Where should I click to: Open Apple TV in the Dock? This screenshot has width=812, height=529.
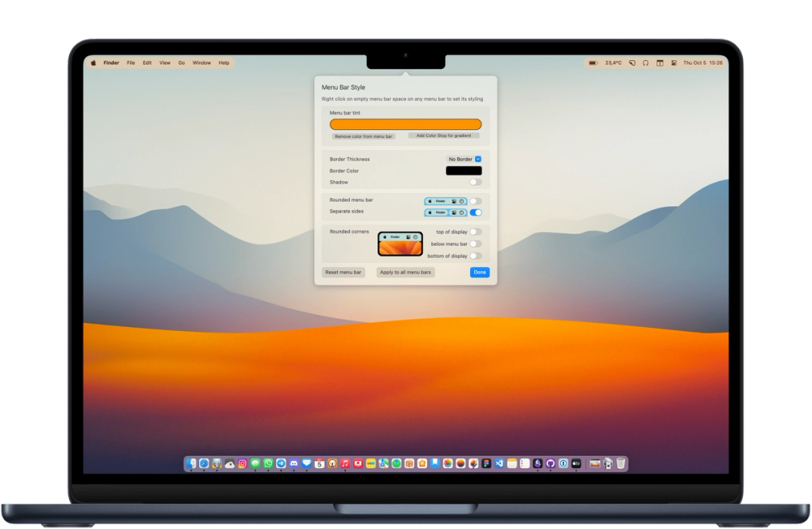coord(577,463)
